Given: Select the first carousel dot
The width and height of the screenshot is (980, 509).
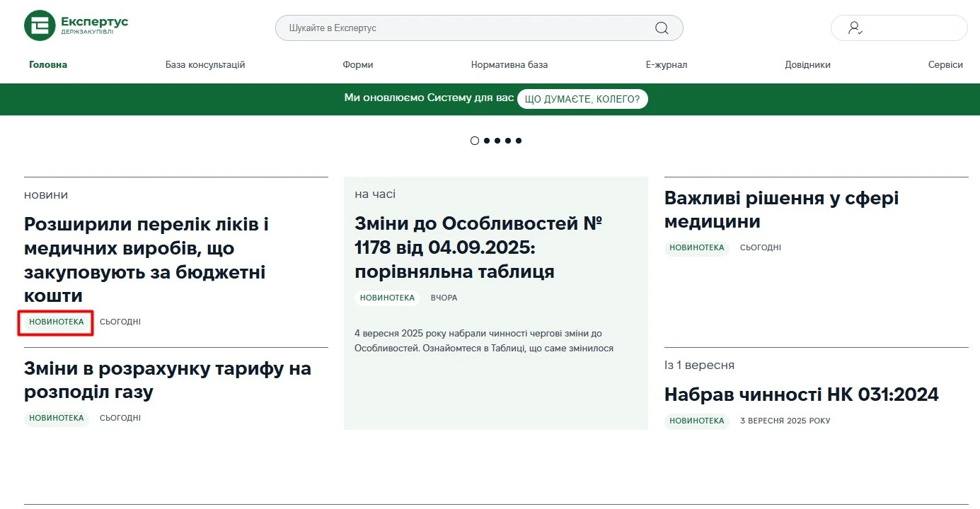Looking at the screenshot, I should (x=475, y=141).
